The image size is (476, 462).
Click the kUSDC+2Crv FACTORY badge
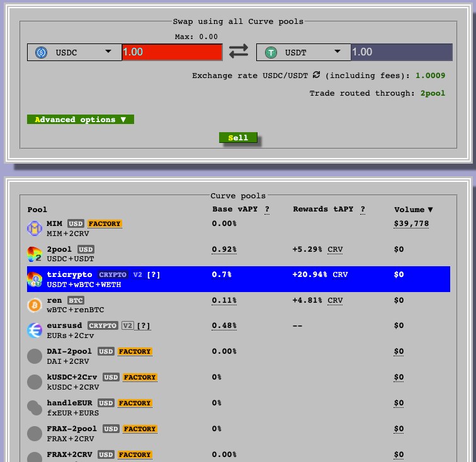click(140, 377)
